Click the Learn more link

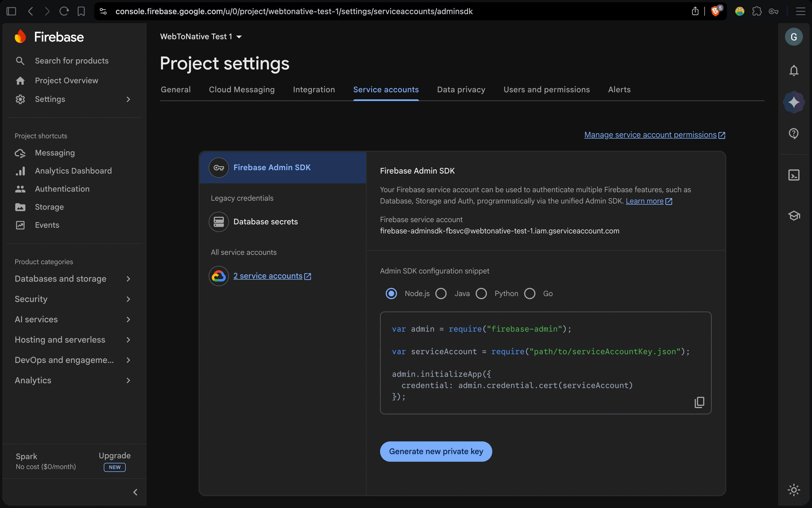point(649,201)
